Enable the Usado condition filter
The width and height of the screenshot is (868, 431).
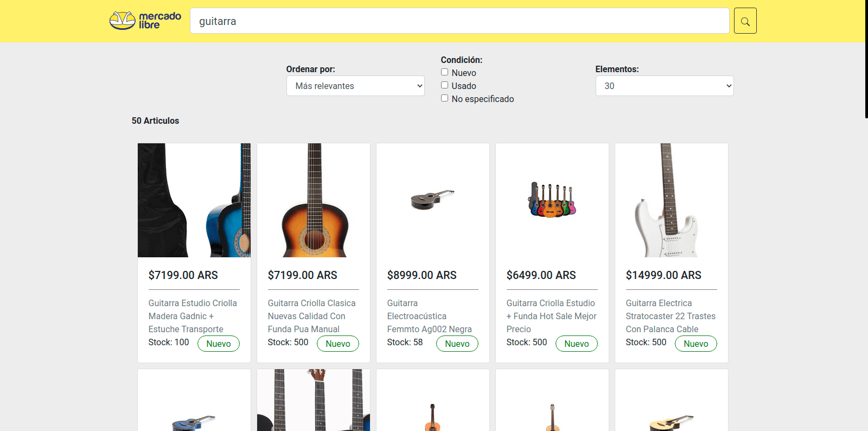point(444,85)
